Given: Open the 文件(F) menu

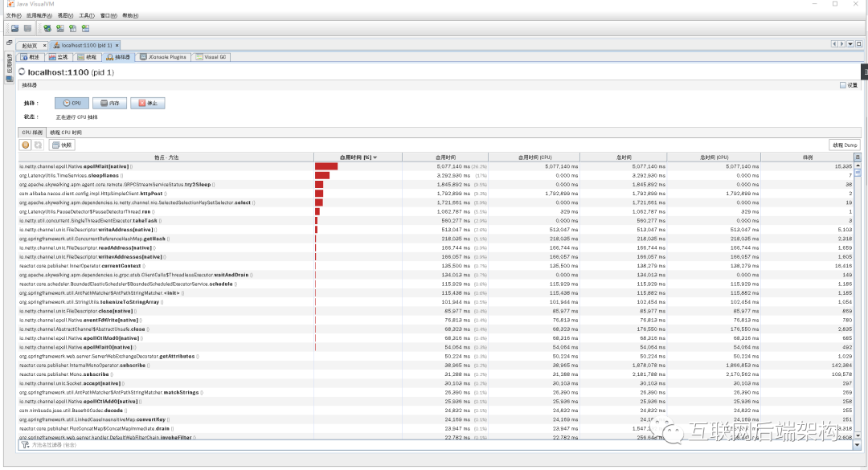Looking at the screenshot, I should click(14, 15).
